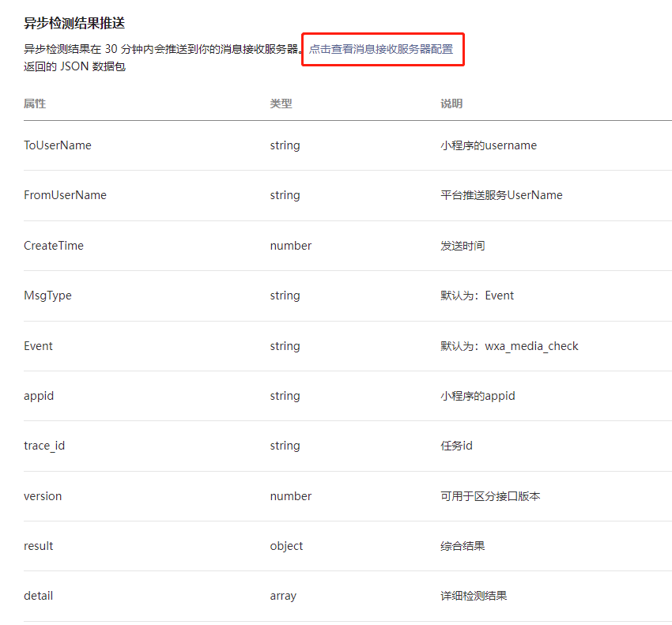
Task: Click the 异步检测结果在 30 分钟内 sentence
Action: 164,49
